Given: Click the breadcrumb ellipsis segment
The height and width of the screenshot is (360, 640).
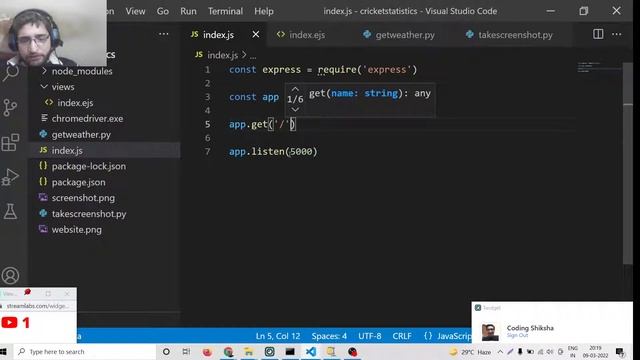Looking at the screenshot, I should [x=253, y=56].
